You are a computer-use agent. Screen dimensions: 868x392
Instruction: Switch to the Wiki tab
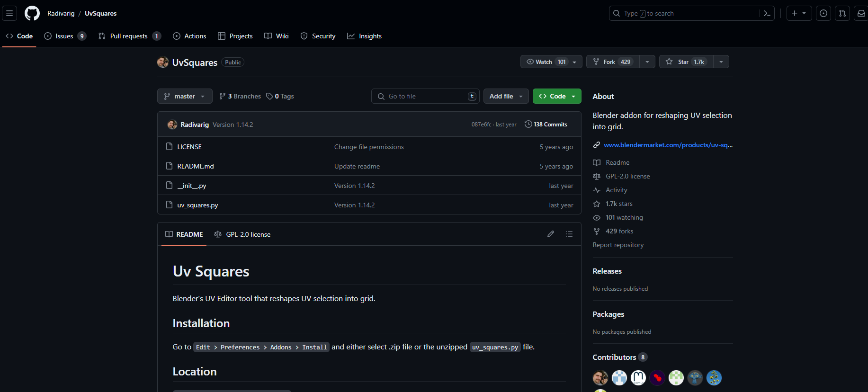277,36
